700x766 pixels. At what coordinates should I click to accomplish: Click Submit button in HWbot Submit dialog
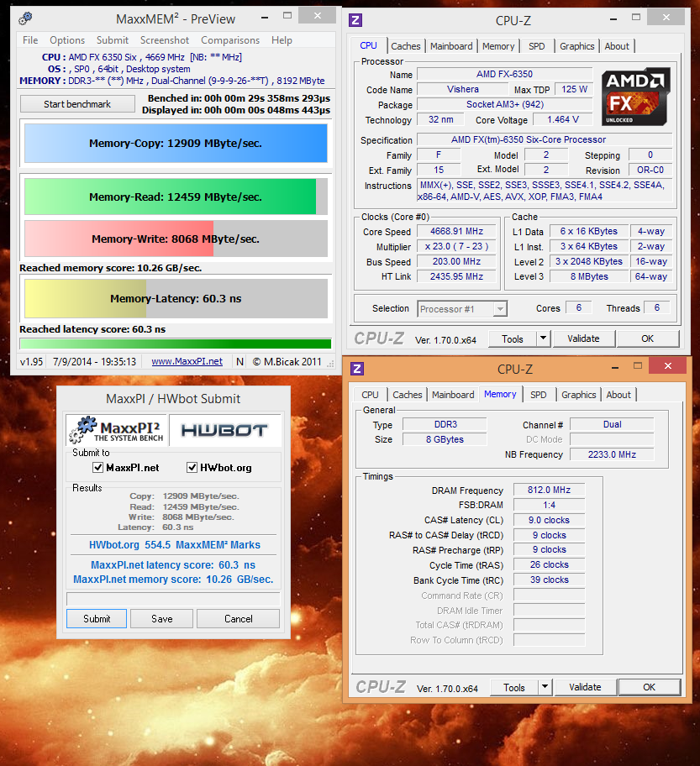tap(97, 618)
